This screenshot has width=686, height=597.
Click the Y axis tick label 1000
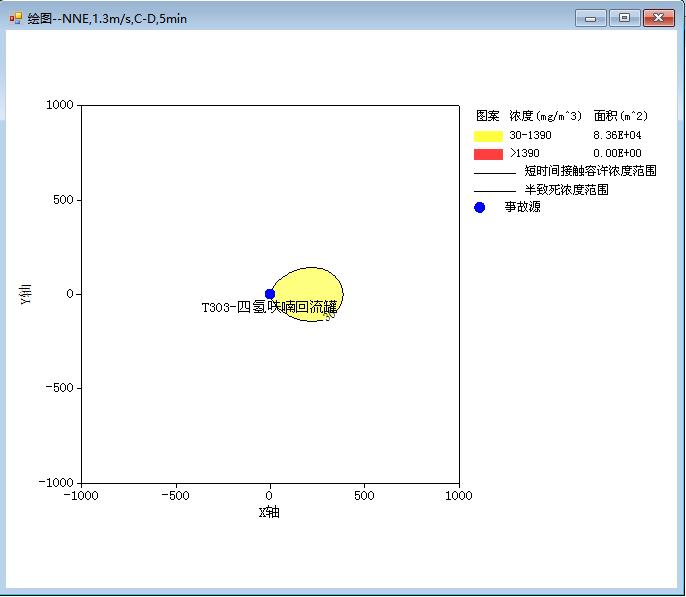(x=60, y=105)
